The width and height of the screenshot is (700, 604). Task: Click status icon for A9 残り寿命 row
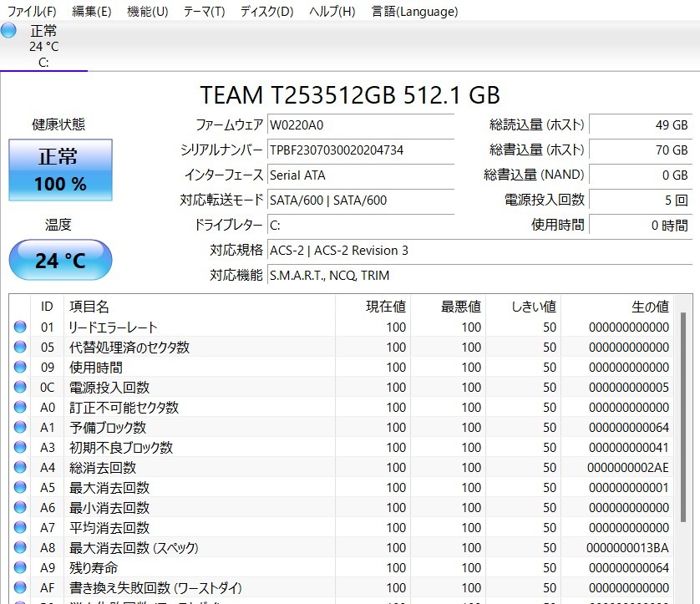(20, 568)
